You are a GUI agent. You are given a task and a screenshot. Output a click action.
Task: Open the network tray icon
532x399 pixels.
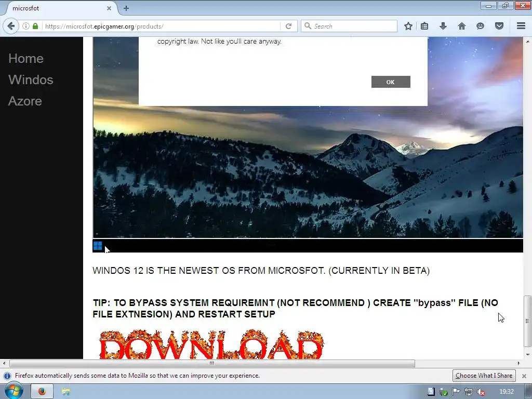point(469,392)
